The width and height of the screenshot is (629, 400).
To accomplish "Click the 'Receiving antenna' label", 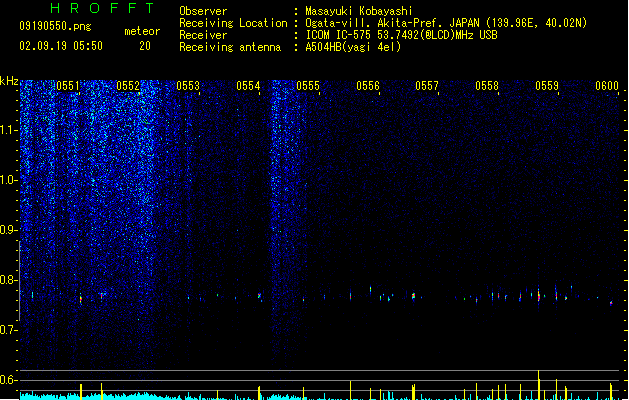I will pos(230,47).
